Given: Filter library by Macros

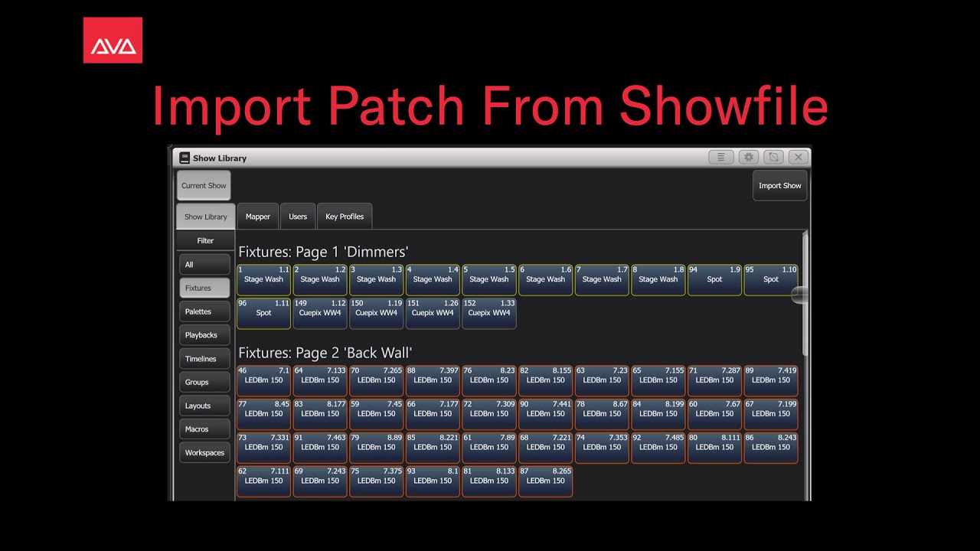Looking at the screenshot, I should [x=204, y=429].
